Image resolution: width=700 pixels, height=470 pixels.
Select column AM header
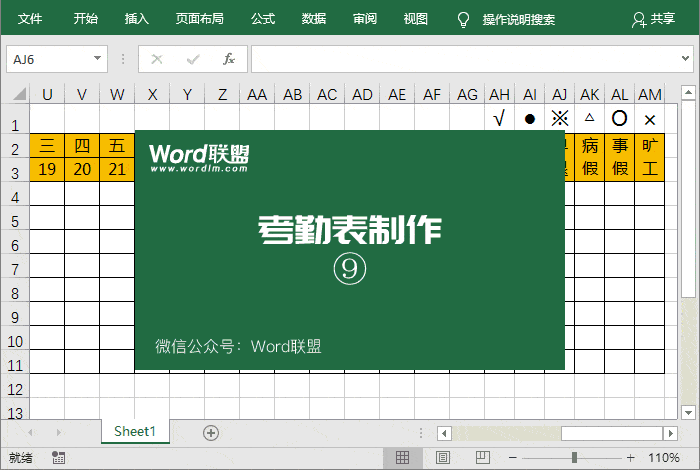pos(650,94)
